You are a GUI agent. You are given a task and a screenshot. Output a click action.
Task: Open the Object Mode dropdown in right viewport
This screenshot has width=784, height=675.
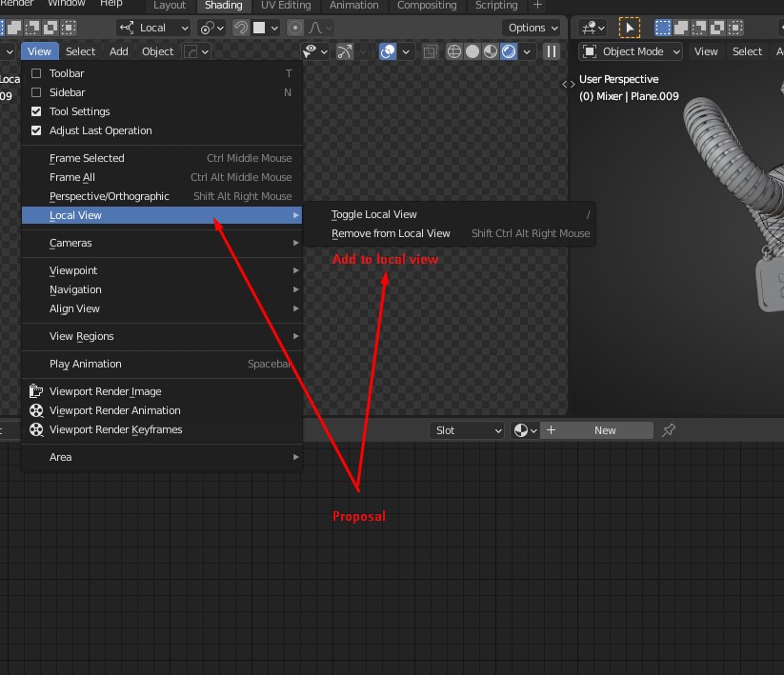tap(631, 51)
